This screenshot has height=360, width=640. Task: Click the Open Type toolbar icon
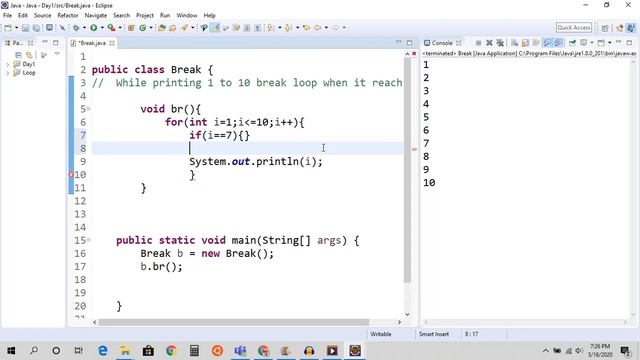(x=162, y=28)
